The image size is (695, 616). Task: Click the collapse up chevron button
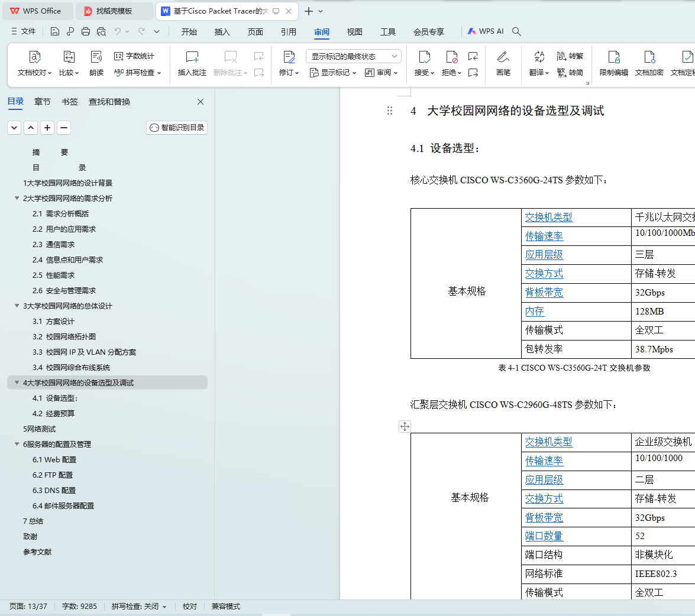31,128
